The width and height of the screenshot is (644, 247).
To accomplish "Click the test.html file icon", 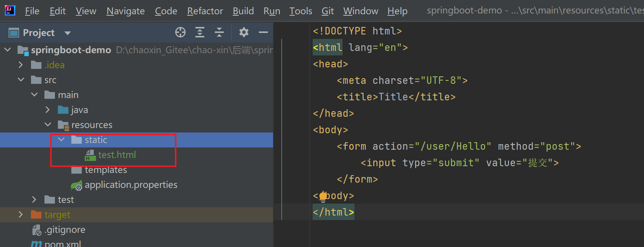I will click(90, 155).
